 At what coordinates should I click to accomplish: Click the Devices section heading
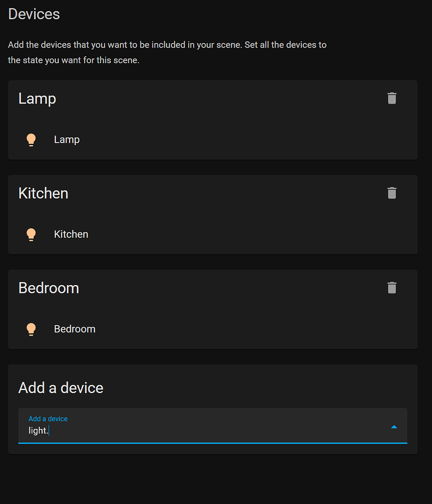pyautogui.click(x=33, y=14)
